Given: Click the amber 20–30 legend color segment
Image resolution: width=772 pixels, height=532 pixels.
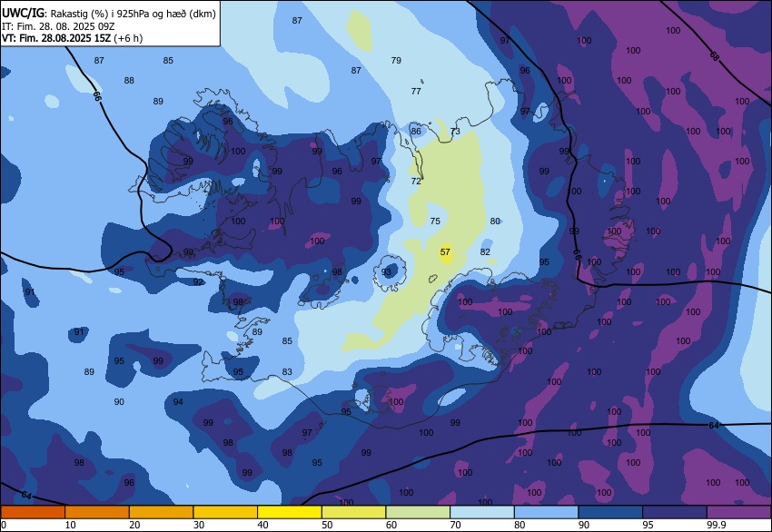Looking at the screenshot, I should pos(161,512).
